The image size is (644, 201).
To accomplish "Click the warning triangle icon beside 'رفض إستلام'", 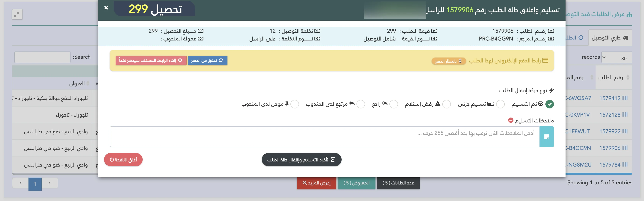I will (x=438, y=103).
